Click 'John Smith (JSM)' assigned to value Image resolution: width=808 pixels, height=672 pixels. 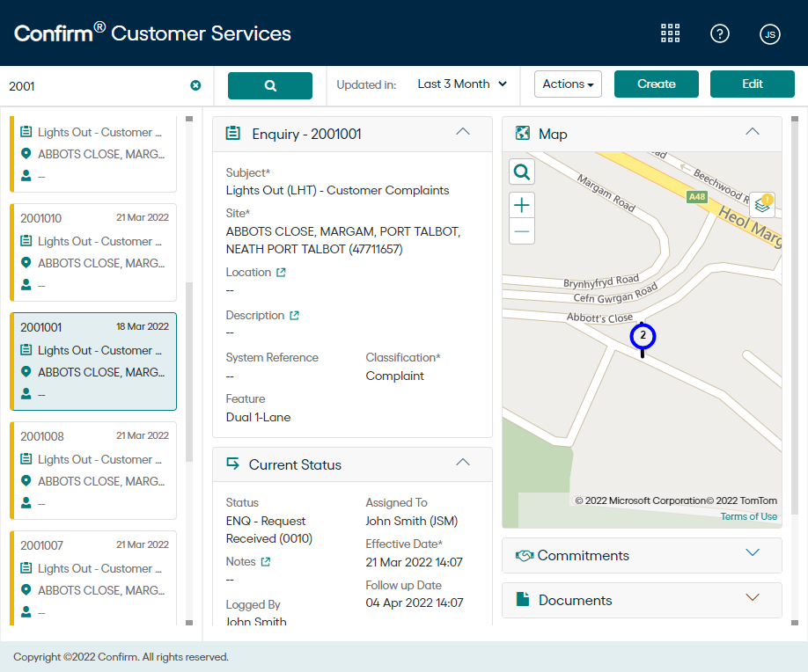pyautogui.click(x=412, y=521)
